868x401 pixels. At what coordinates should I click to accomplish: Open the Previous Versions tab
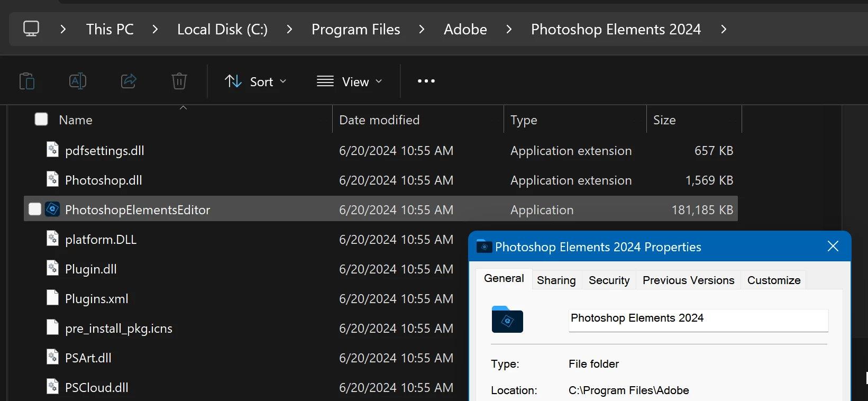click(x=688, y=280)
